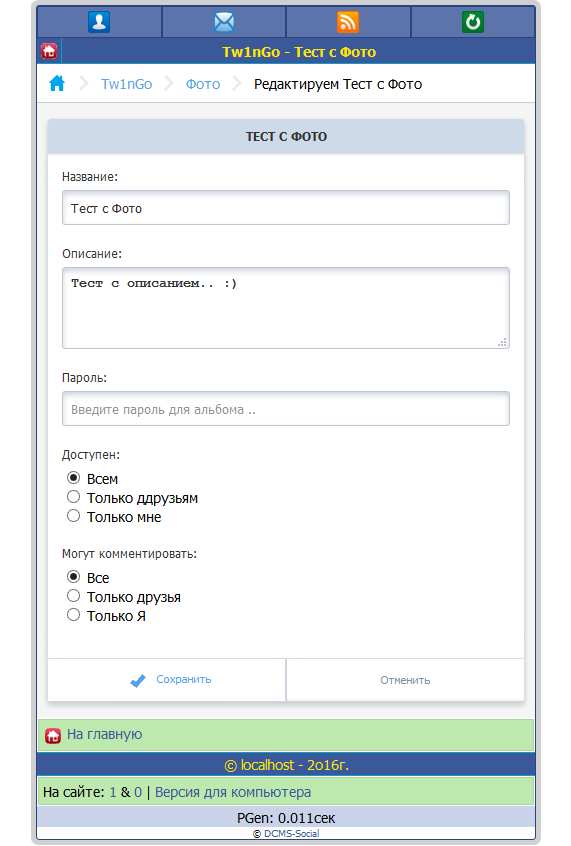Select the "Только друзьям" access radio
Screen dimensions: 571x846
tap(73, 497)
